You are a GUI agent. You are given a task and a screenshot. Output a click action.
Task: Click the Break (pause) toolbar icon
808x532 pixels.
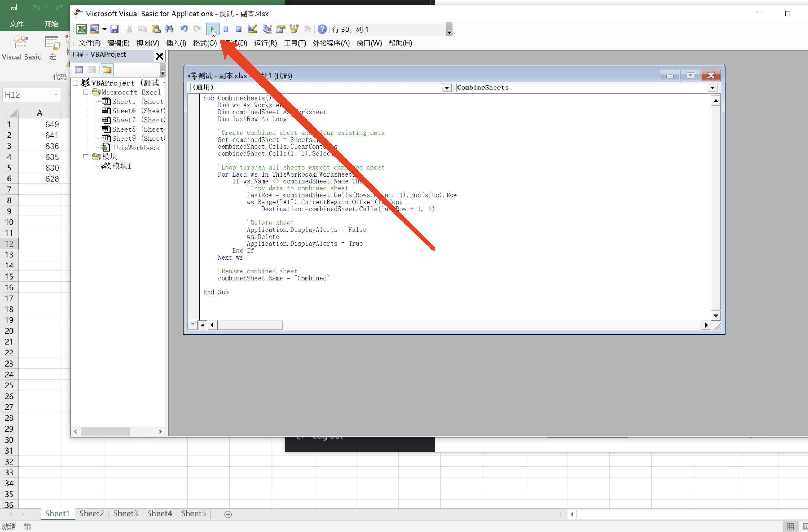pos(226,29)
